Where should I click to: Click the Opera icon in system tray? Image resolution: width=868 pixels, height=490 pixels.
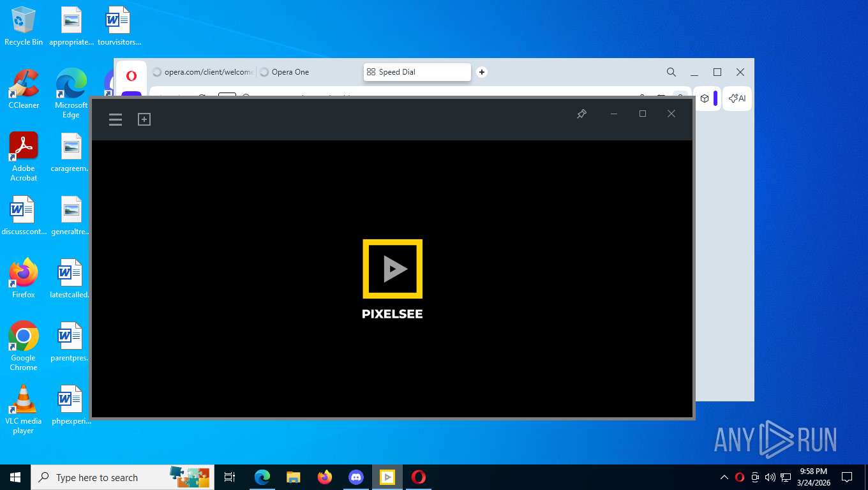pos(740,477)
